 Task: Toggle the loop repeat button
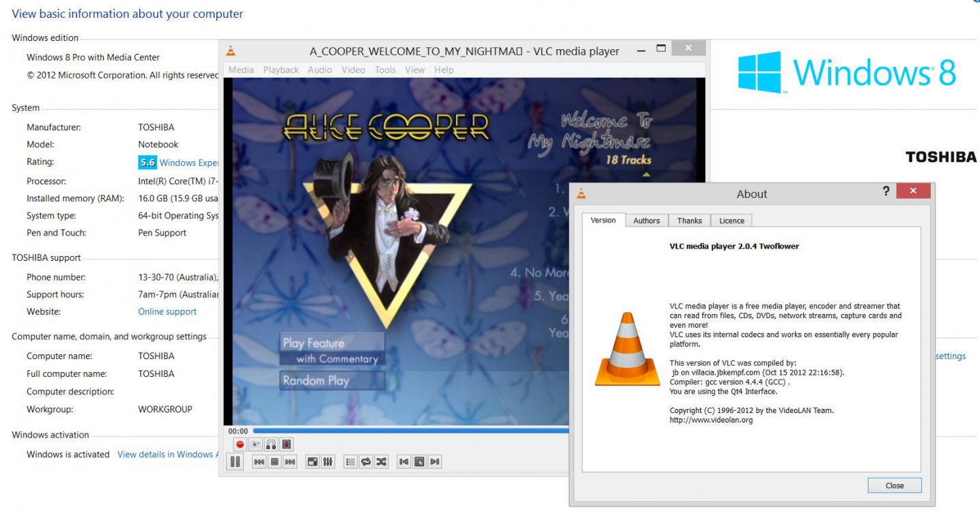pos(366,462)
